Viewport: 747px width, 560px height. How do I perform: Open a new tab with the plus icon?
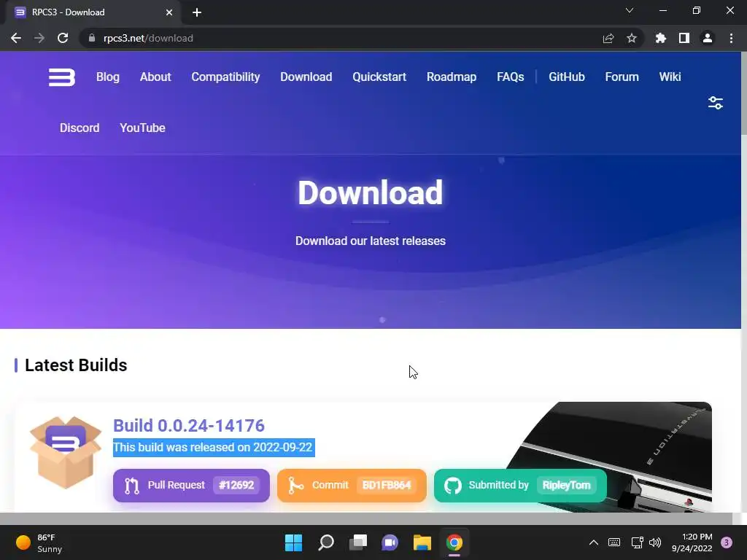pos(197,12)
